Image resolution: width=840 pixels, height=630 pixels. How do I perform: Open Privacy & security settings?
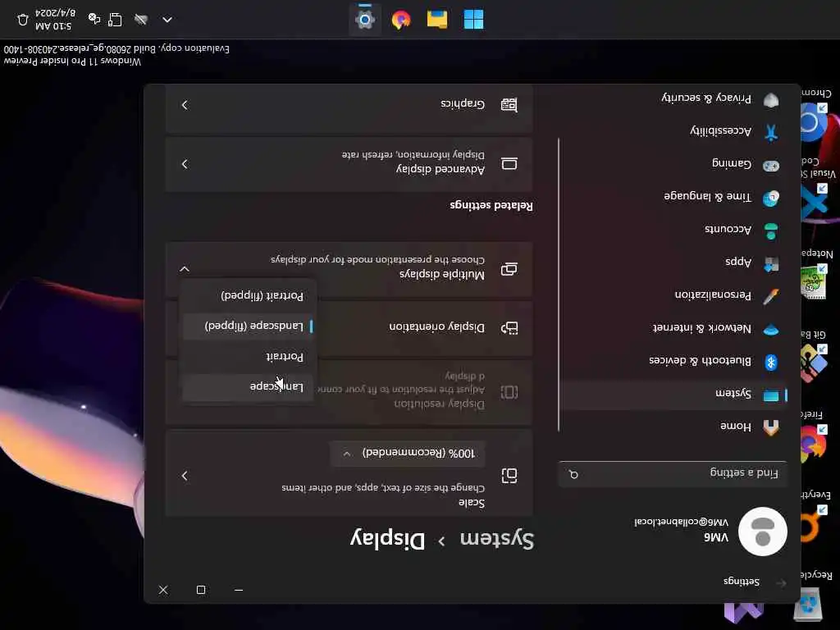tap(673, 98)
